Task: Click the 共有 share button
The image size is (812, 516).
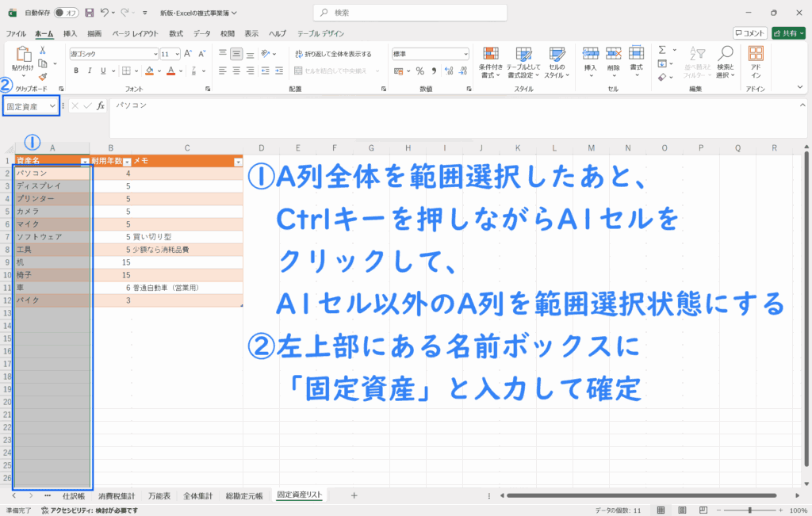Action: (788, 33)
